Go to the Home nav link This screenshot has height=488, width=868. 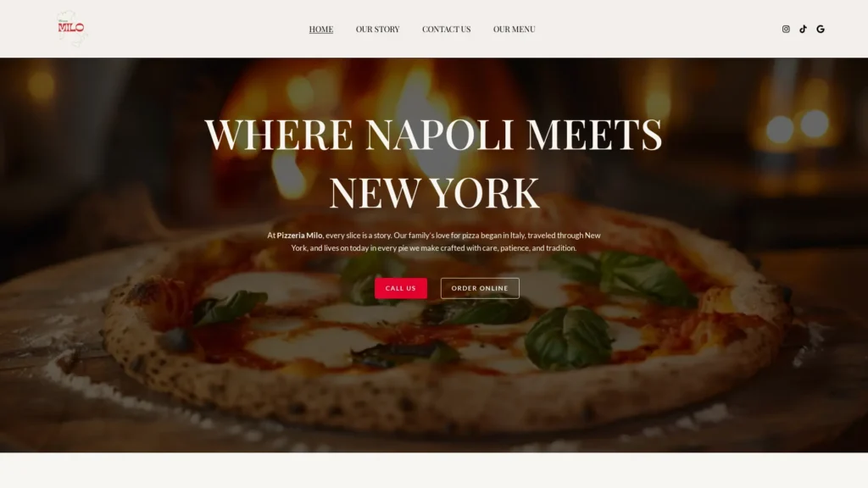click(x=321, y=30)
